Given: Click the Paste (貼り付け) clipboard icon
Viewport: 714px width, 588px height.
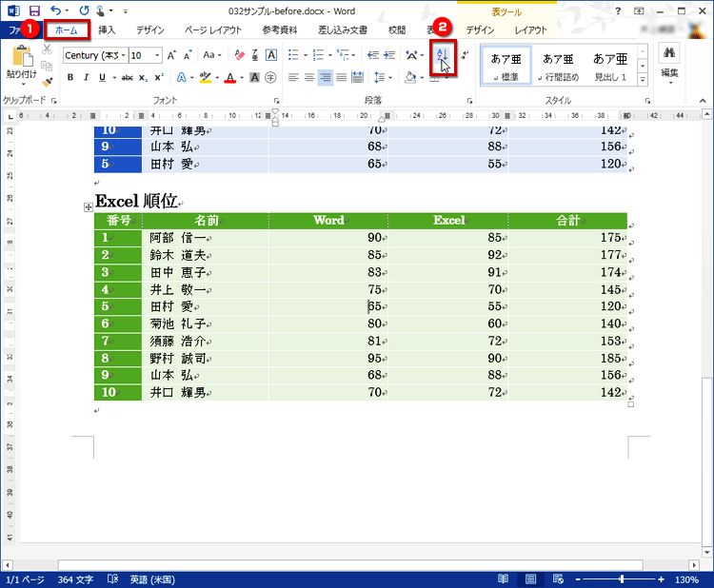Looking at the screenshot, I should (x=22, y=56).
